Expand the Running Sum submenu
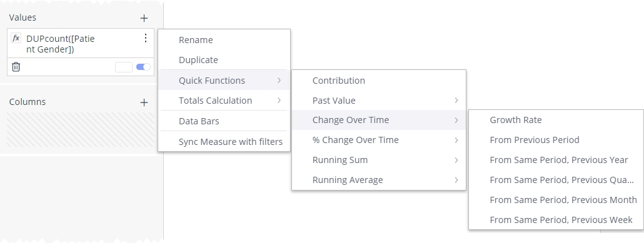 click(379, 160)
